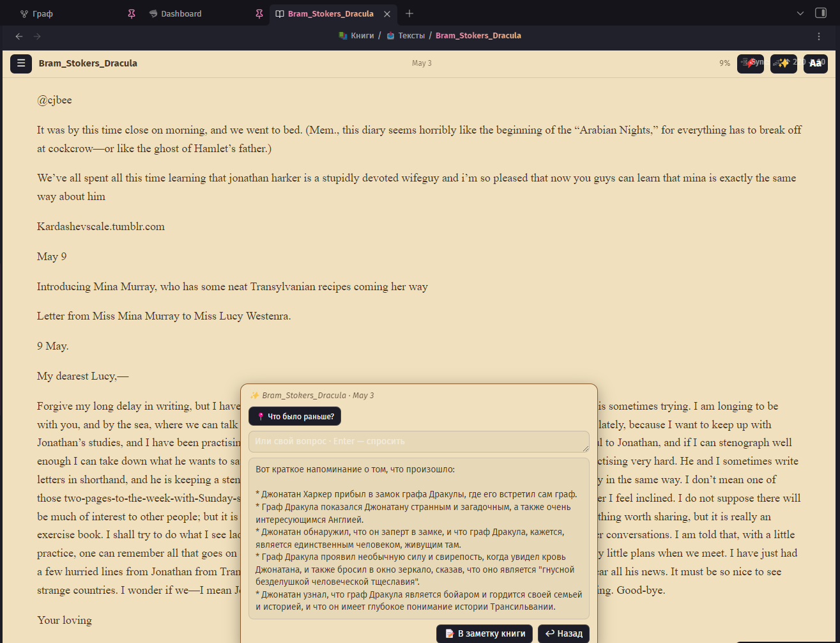Click the '9 May.' date line

(x=53, y=346)
